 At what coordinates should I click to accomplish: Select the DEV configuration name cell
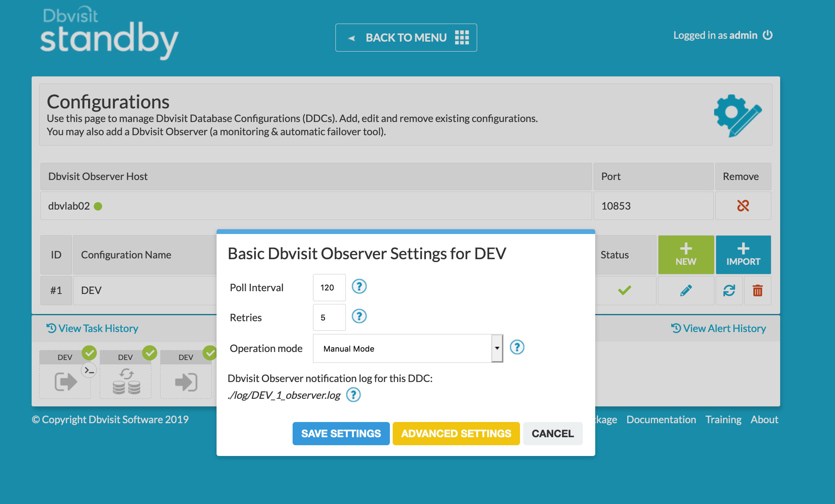pos(145,290)
